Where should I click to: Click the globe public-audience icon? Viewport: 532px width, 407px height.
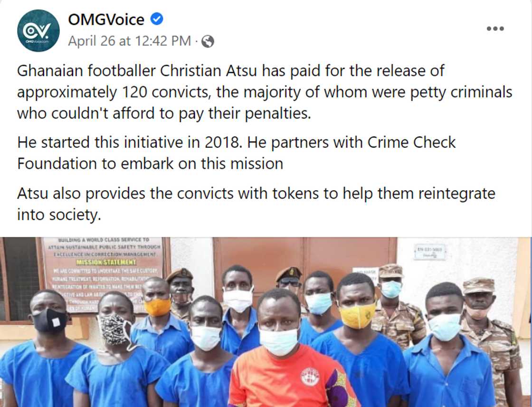pos(208,41)
